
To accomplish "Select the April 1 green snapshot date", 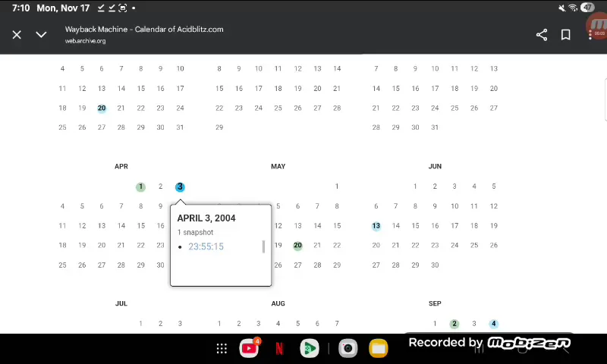I will [x=141, y=187].
